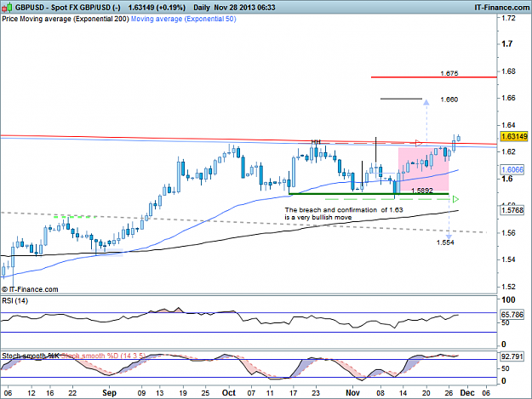This screenshot has height=399, width=532.
Task: Click the 1.5892 support level label
Action: (x=422, y=191)
